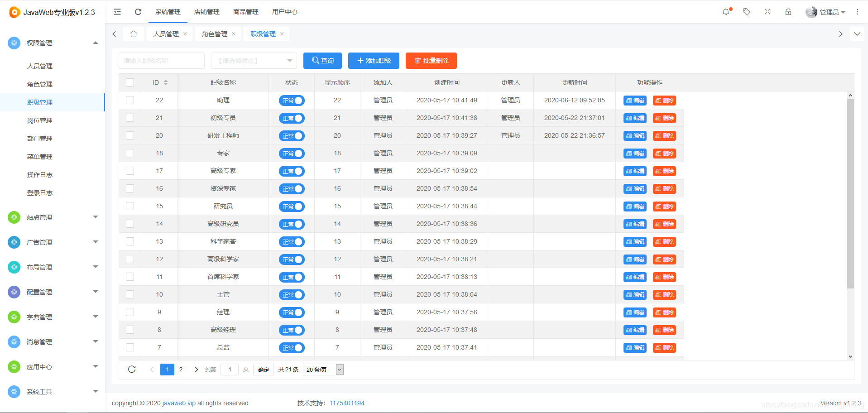Expand the 广告管理 sidebar group

[x=96, y=242]
